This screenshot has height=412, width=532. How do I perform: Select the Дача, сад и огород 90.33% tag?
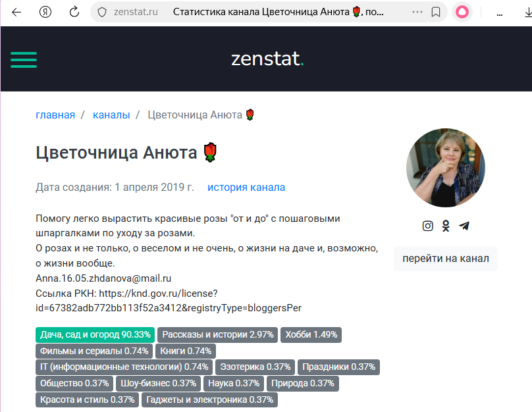point(95,335)
